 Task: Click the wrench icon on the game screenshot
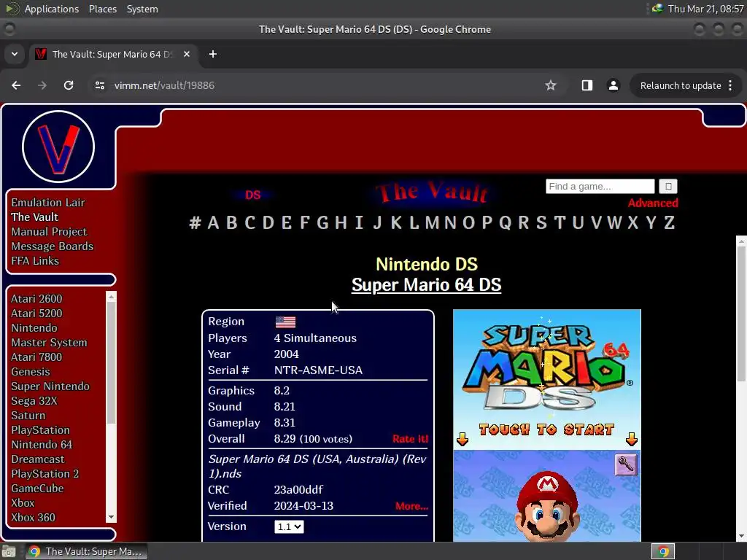tap(625, 464)
